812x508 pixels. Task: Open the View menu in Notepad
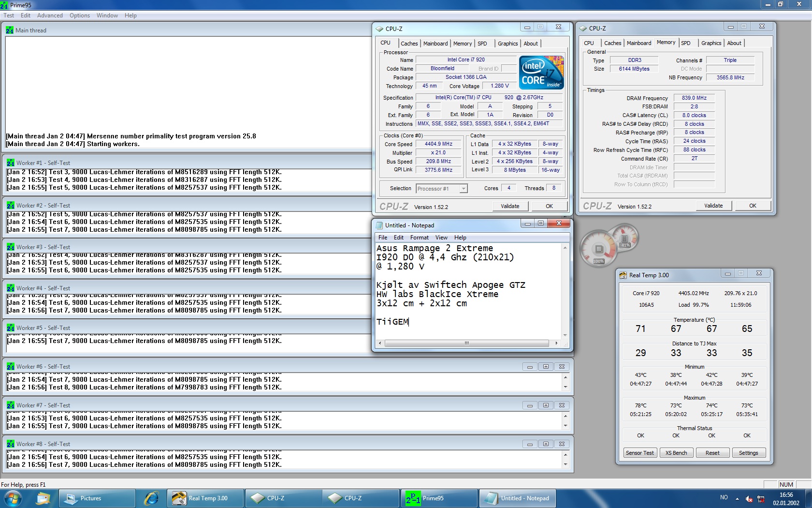coord(441,238)
